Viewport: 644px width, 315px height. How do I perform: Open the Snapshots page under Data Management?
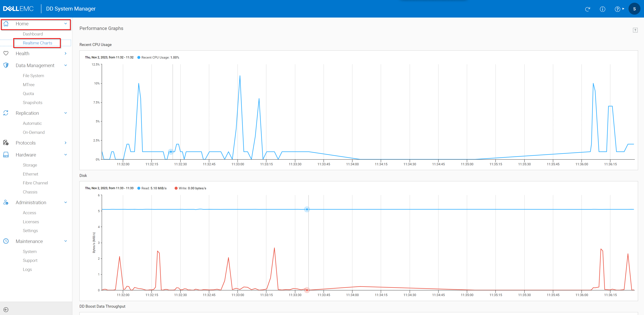click(33, 102)
